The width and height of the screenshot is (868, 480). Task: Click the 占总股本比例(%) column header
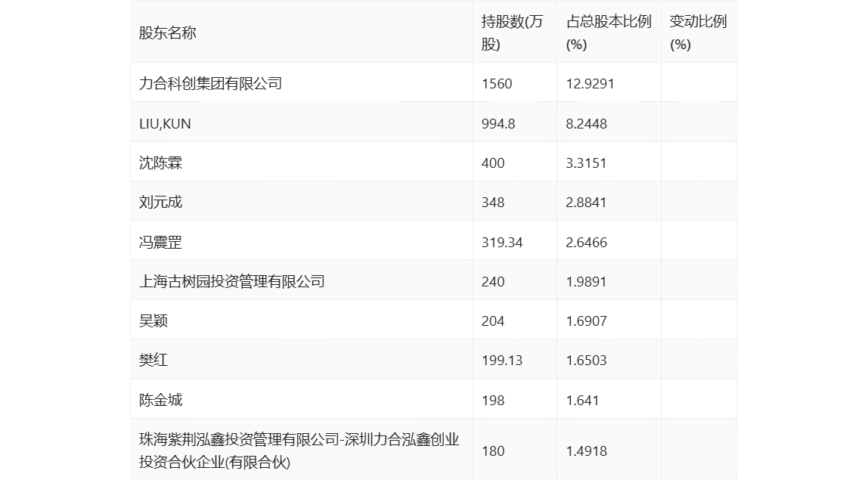[609, 33]
